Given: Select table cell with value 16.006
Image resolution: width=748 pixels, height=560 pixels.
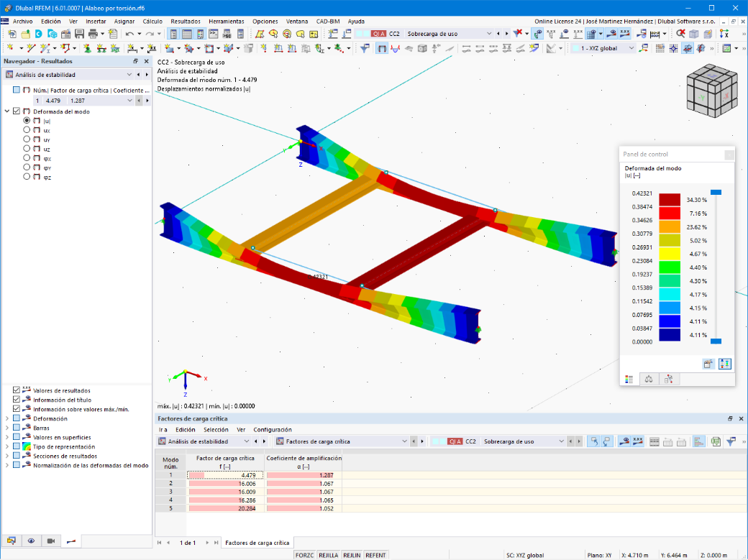Looking at the screenshot, I should [x=225, y=483].
